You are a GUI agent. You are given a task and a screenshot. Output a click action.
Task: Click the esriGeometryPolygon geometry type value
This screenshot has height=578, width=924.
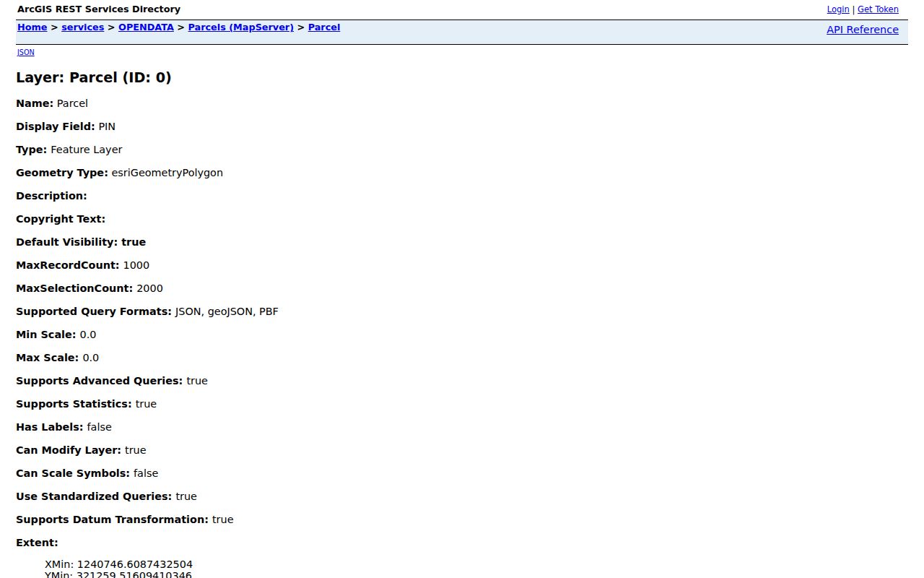point(167,173)
